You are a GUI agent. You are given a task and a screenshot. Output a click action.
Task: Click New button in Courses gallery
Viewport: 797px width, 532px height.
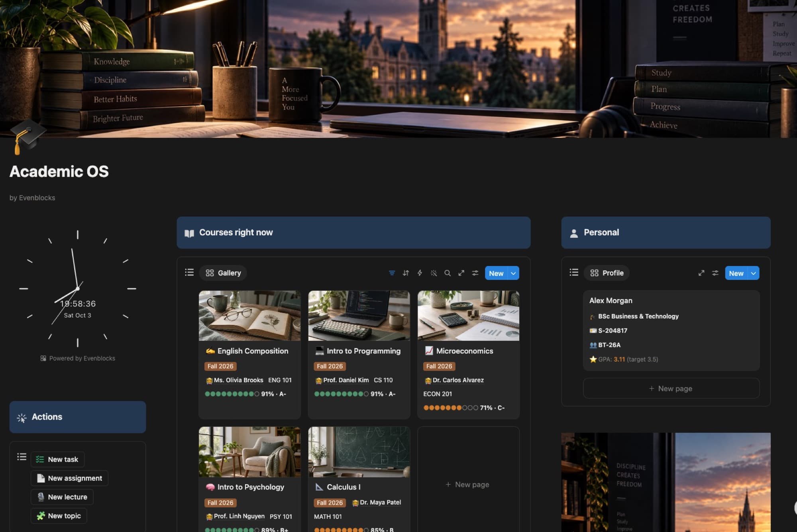[x=496, y=273]
